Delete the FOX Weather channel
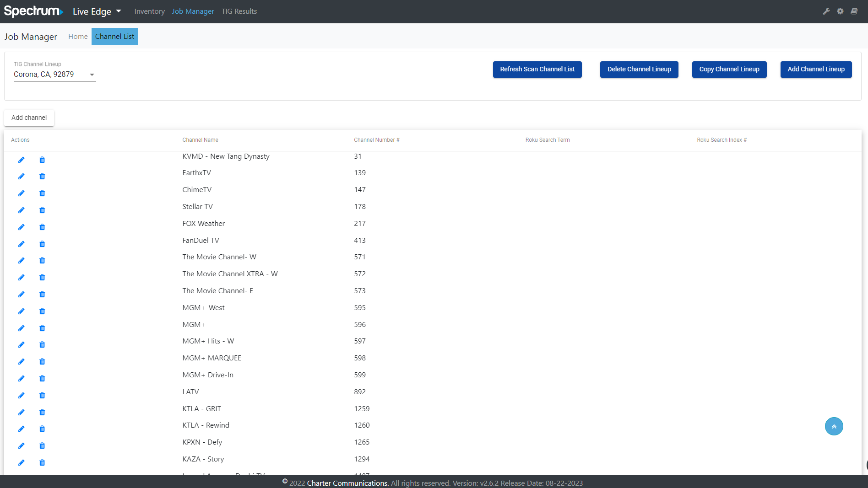 (42, 227)
